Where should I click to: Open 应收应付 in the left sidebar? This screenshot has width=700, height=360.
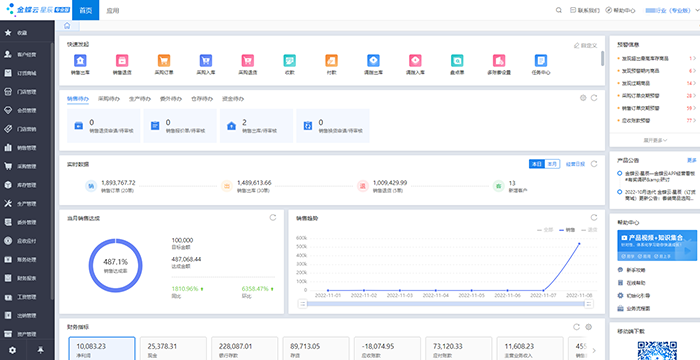click(27, 241)
